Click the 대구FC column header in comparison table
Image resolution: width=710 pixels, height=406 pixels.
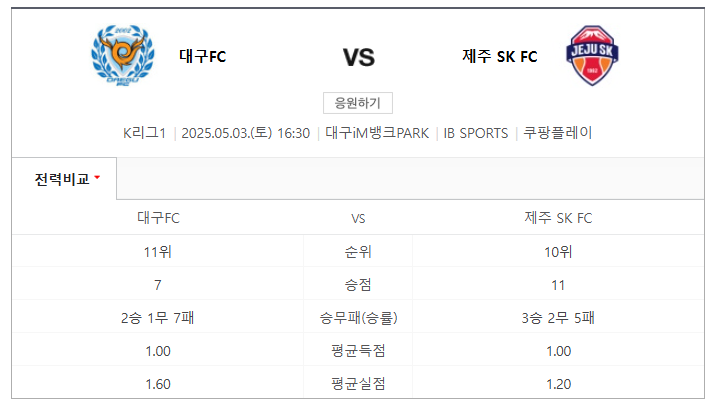point(158,218)
